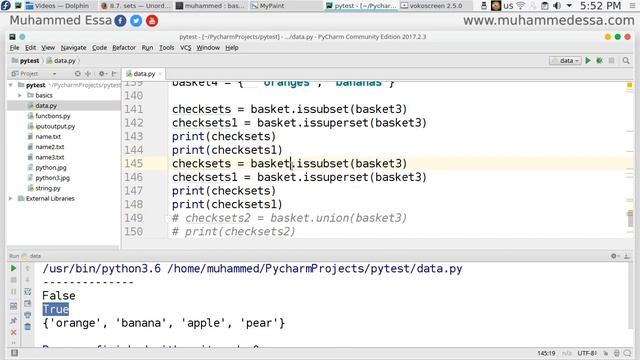This screenshot has width=640, height=360.
Task: Collapse the pytest project root arrow
Action: [x=11, y=85]
